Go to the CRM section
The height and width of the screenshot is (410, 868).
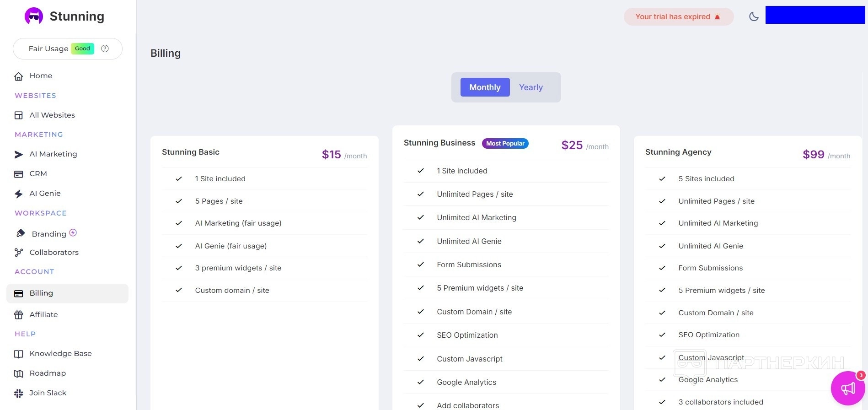(38, 174)
